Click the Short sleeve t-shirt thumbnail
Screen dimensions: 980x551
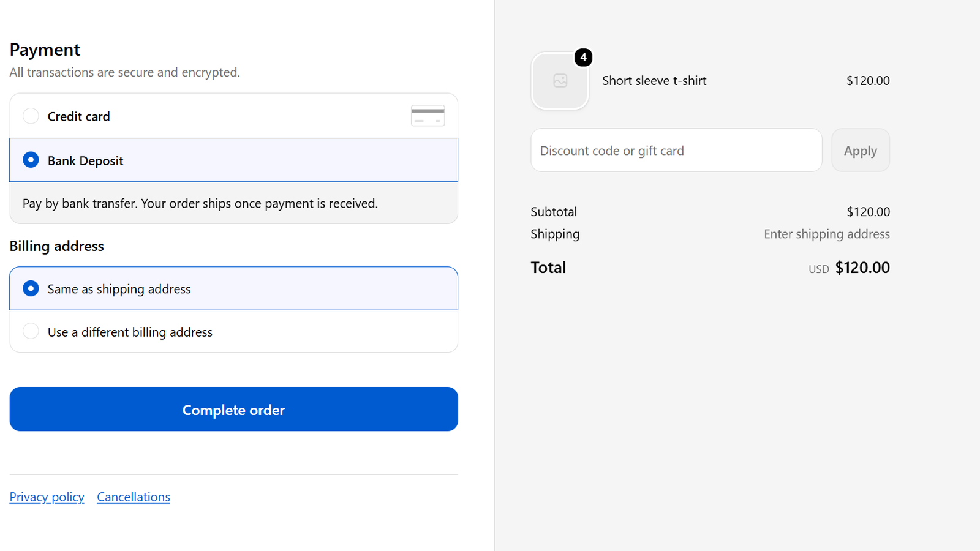[560, 81]
